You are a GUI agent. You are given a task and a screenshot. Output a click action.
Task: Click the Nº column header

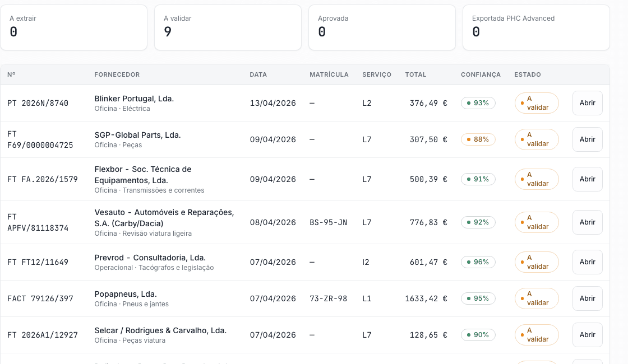pos(11,74)
